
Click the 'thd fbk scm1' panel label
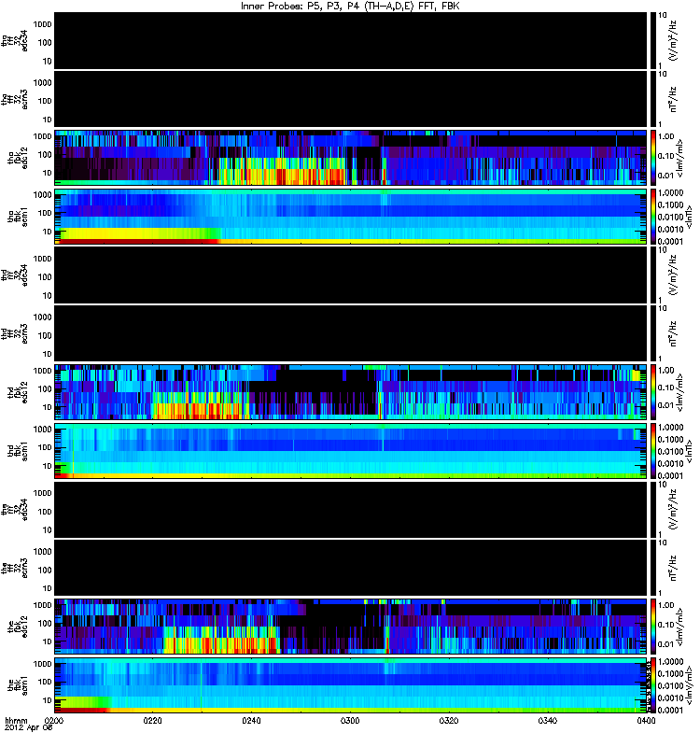18,451
